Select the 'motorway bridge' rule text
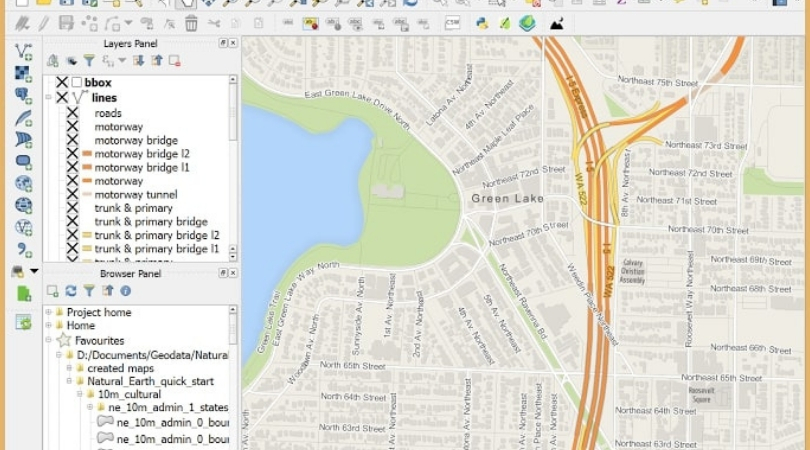810x450 pixels. [136, 140]
